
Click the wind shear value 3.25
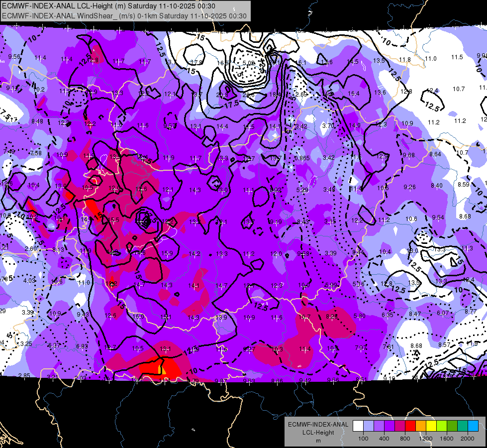tap(26, 344)
